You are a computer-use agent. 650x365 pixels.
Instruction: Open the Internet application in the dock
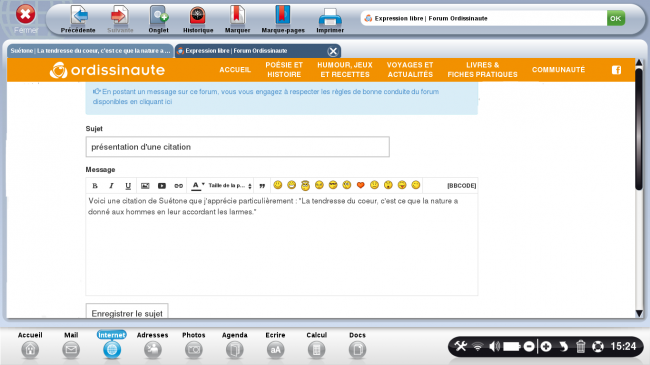click(x=112, y=345)
